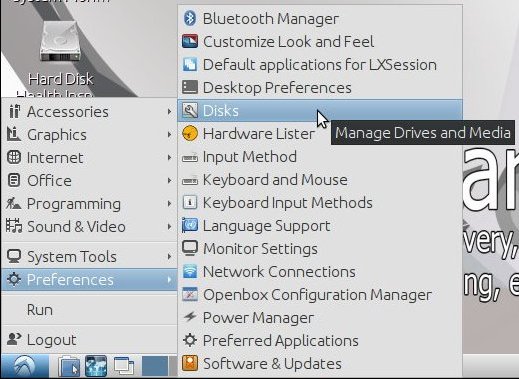Open file manager from taskbar

click(x=69, y=366)
